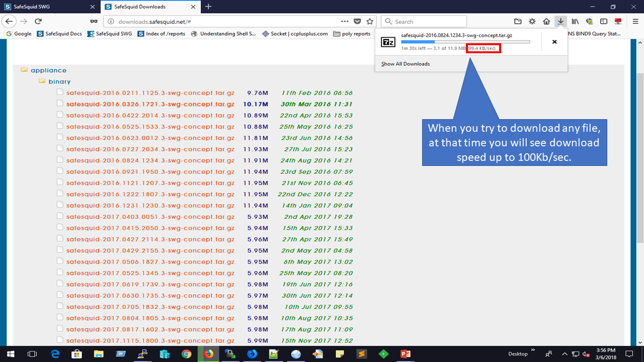The height and width of the screenshot is (362, 644).
Task: Open Task View on the taskbar
Action: coord(32,354)
